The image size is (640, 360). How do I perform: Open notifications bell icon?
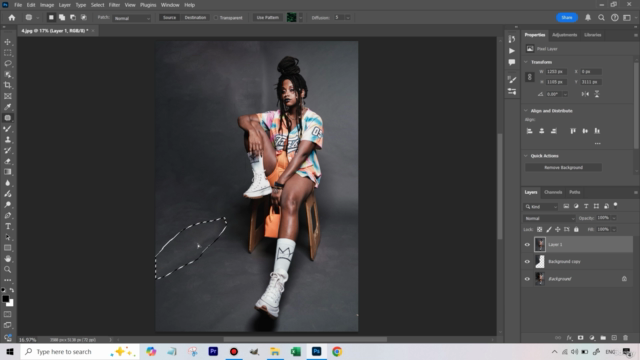tap(588, 18)
